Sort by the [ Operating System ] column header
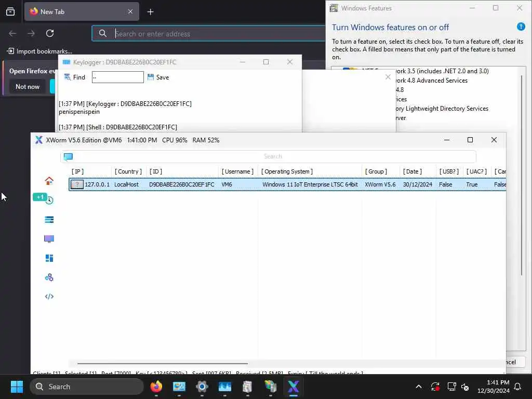The width and height of the screenshot is (532, 399). click(287, 171)
